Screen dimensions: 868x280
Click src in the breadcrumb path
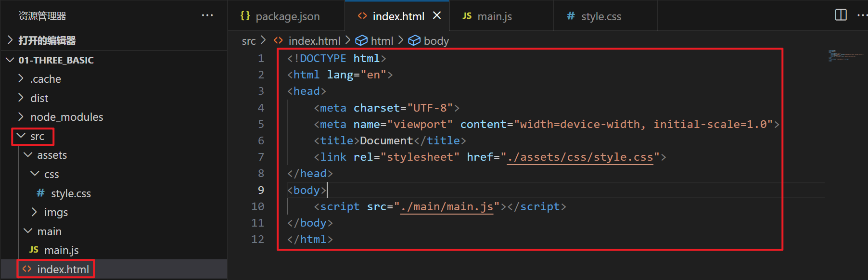249,41
